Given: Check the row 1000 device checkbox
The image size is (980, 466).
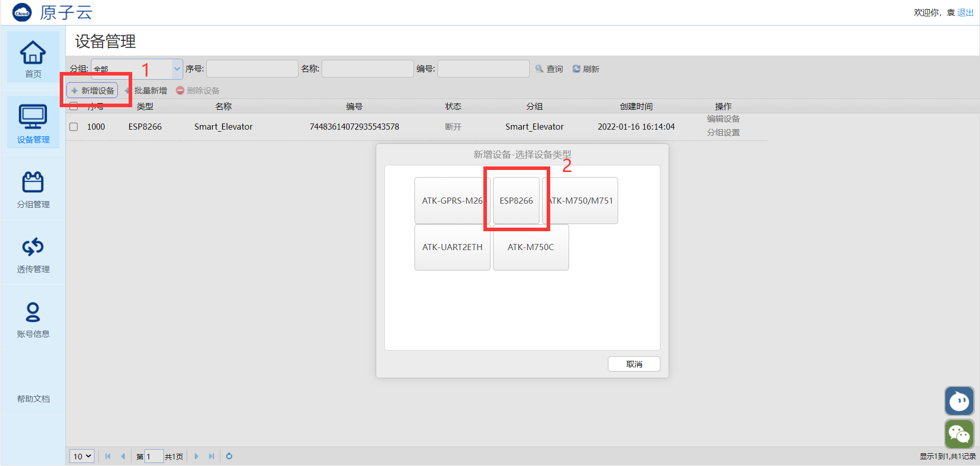Looking at the screenshot, I should pyautogui.click(x=73, y=127).
